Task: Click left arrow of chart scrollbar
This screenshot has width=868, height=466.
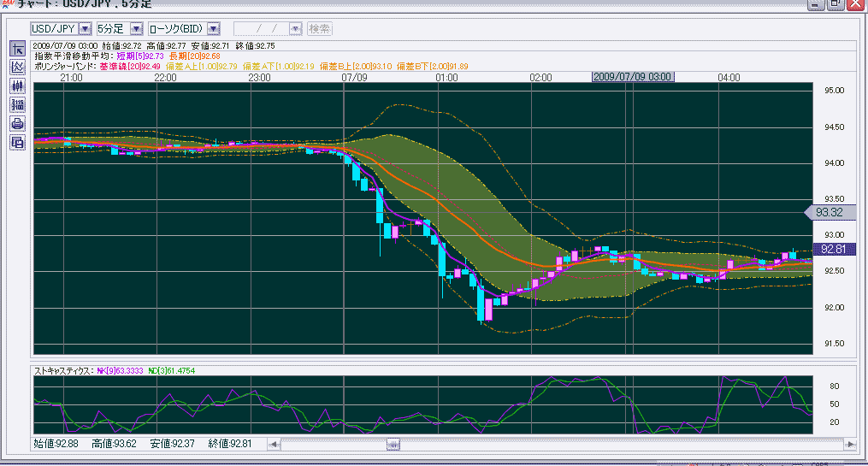Action: (274, 444)
